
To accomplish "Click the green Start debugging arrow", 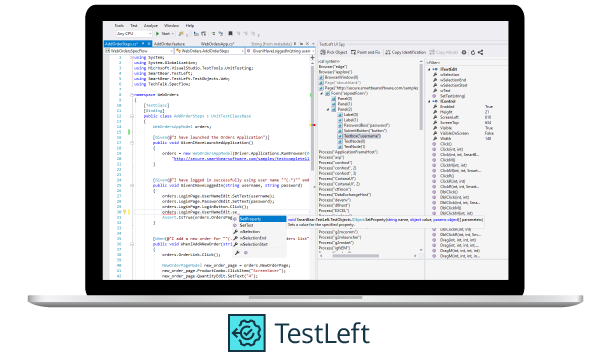I will point(157,34).
